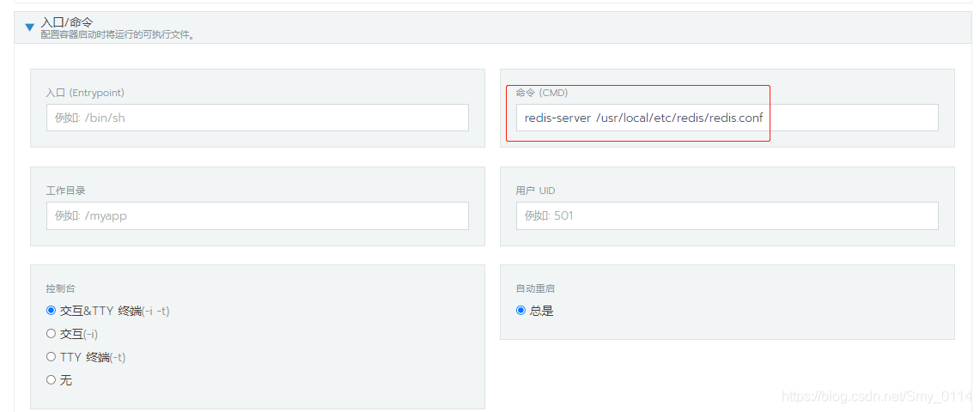Click the 用户 UID label
Viewport: 980px width, 412px height.
(535, 191)
